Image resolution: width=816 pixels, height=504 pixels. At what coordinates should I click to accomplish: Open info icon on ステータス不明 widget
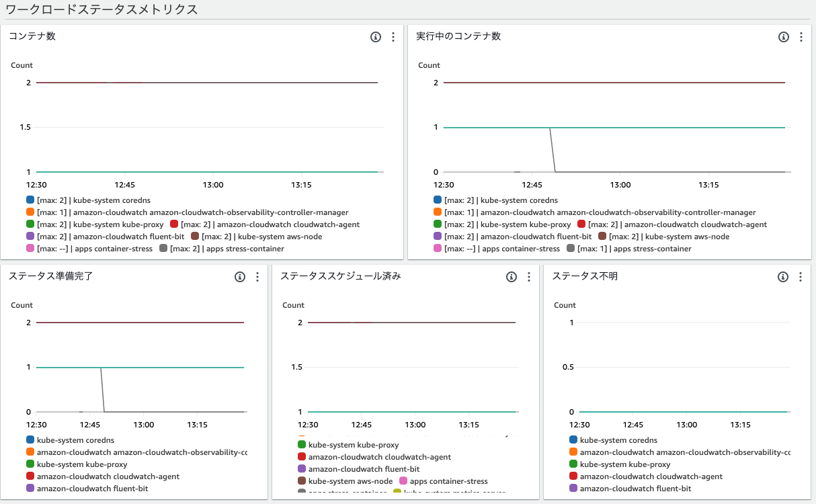(783, 277)
